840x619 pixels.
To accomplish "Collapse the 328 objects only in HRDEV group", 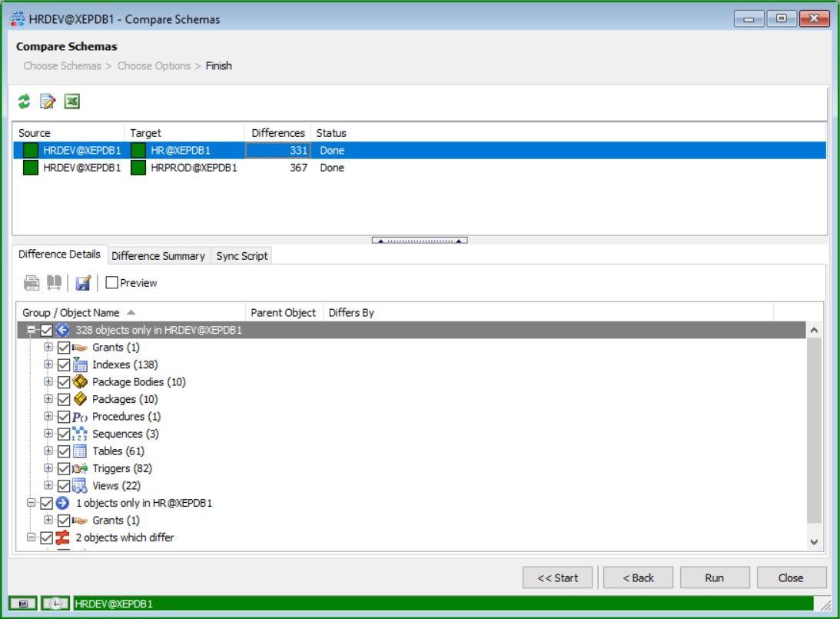I will [31, 330].
